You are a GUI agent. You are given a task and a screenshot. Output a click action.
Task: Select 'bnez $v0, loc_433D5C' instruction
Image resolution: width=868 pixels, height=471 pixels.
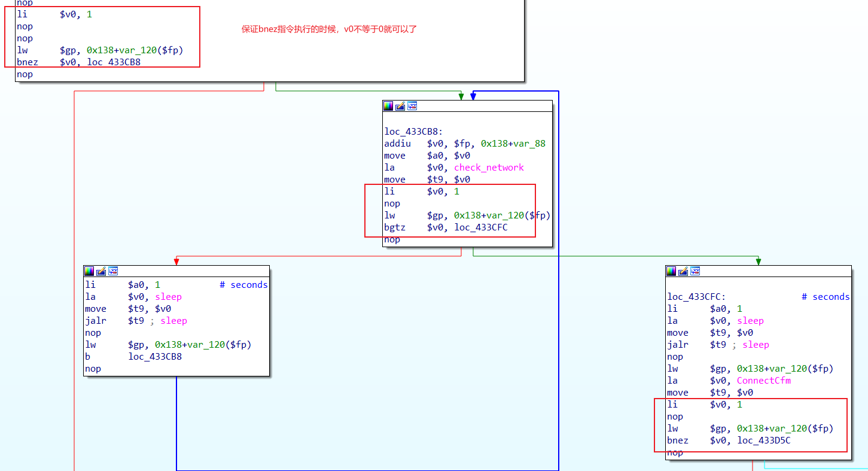729,440
